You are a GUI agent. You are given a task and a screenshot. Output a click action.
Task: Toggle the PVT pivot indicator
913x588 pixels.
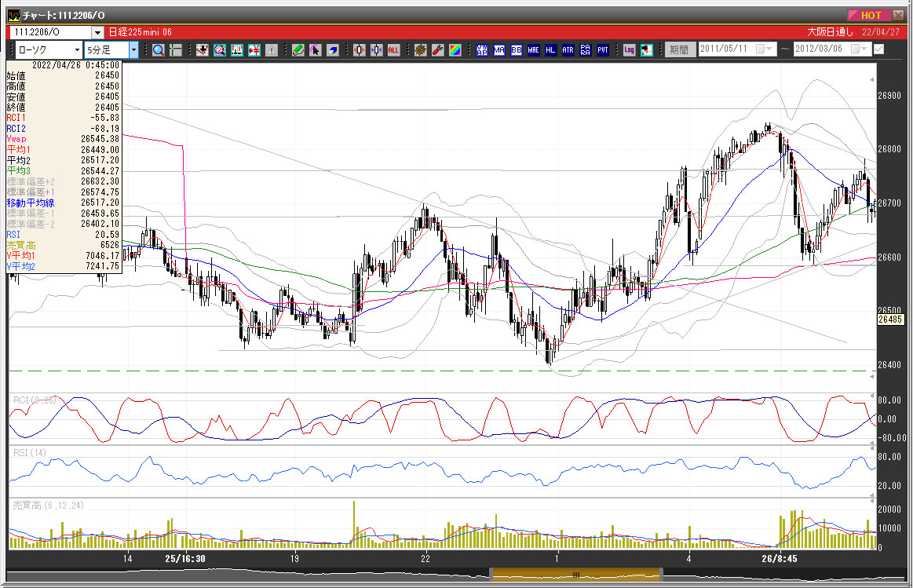coord(603,50)
